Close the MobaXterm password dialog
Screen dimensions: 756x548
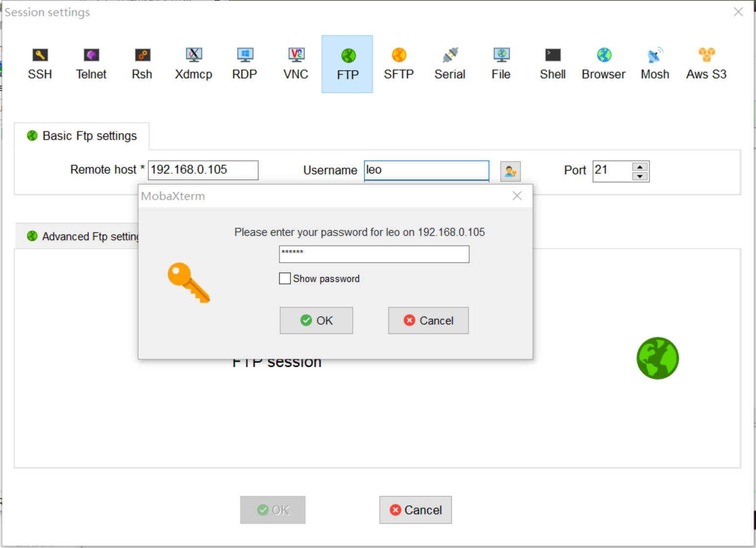tap(517, 196)
